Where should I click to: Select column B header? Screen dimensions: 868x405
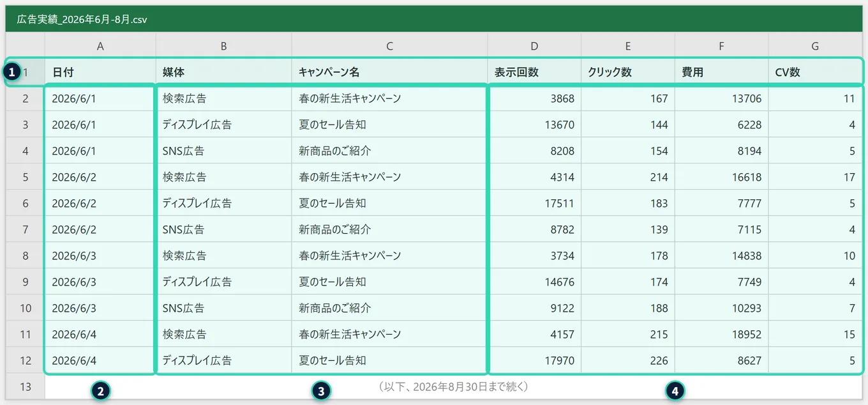tap(224, 46)
